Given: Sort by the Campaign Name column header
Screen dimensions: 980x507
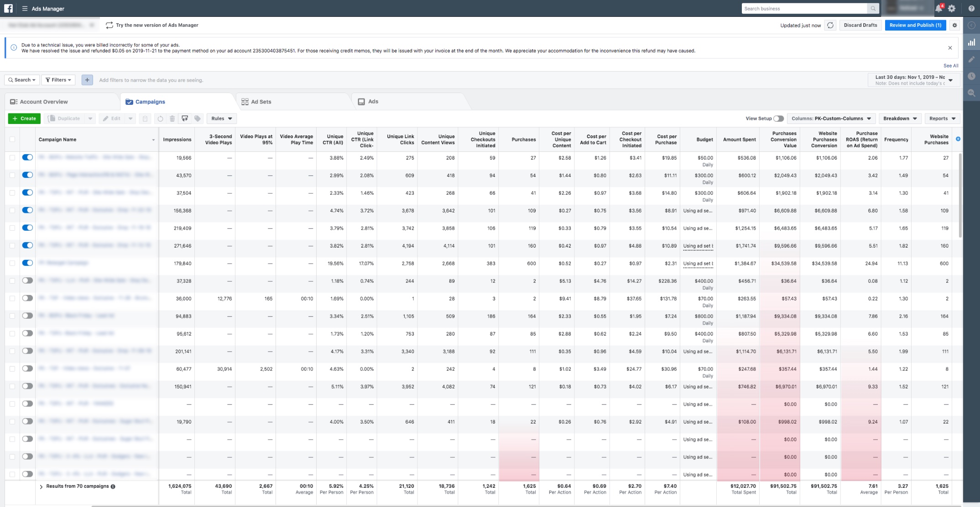Looking at the screenshot, I should point(97,140).
